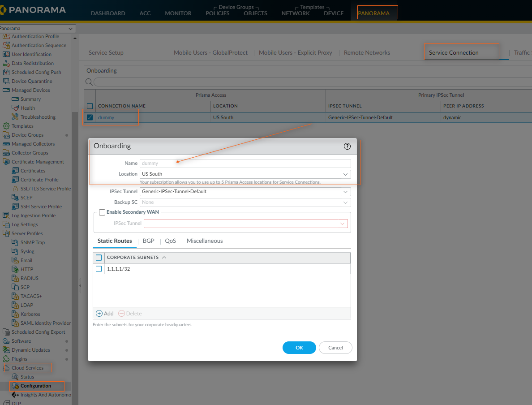Click the search magnifier icon in Onboarding panel

tap(89, 82)
